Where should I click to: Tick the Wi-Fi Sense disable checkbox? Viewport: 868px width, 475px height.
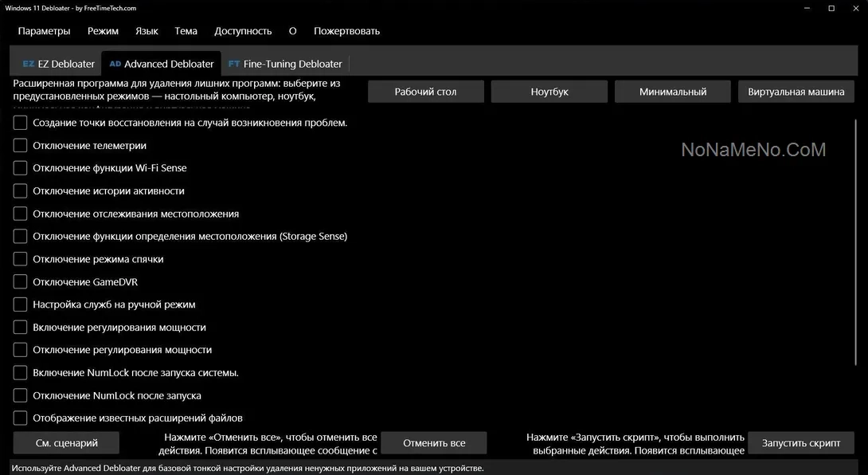pos(21,168)
